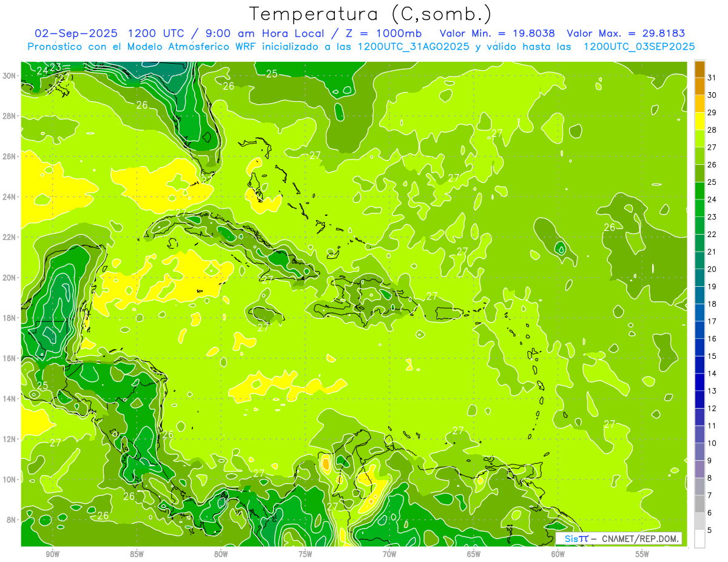Click the 70W longitude axis label
This screenshot has width=728, height=562.
coord(389,554)
